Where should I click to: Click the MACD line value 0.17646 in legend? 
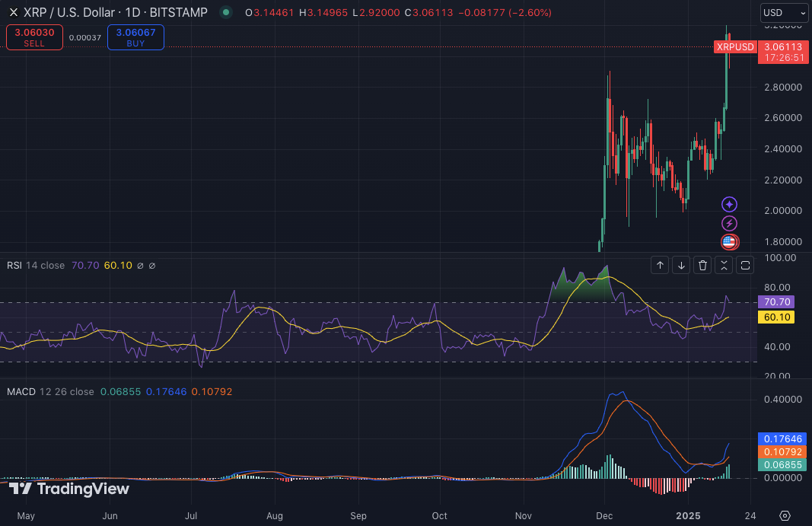tap(166, 392)
